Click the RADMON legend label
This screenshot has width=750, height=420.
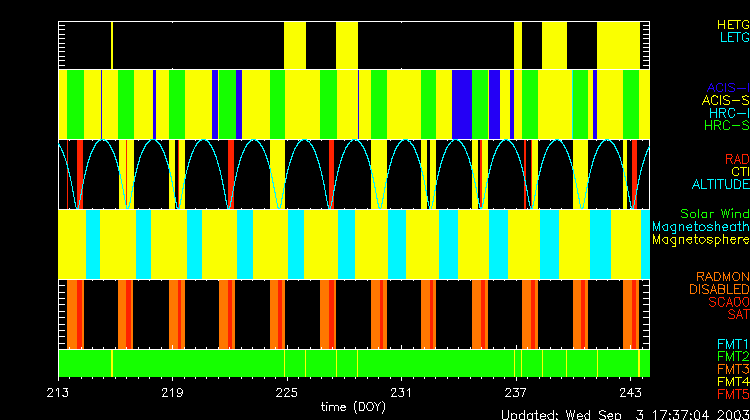pos(723,276)
